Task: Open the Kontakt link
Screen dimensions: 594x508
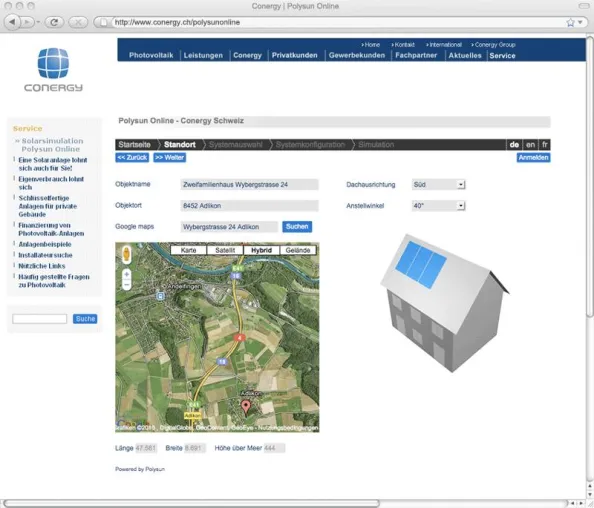Action: point(403,45)
